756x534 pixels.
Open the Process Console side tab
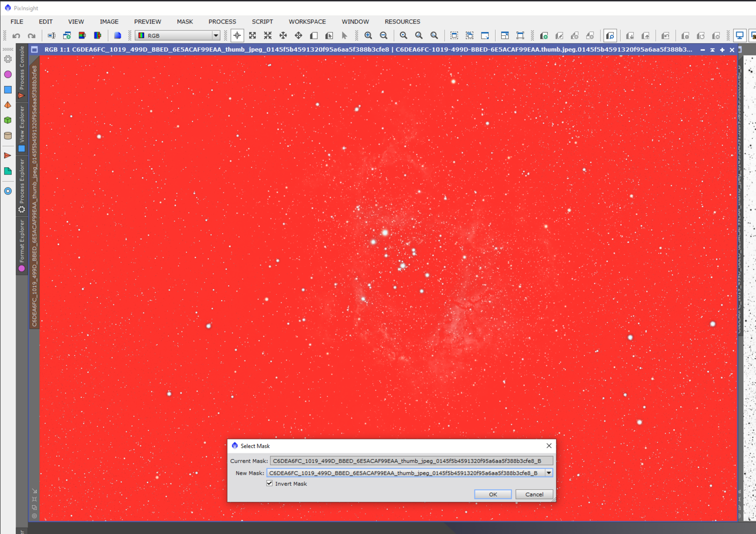(22, 72)
